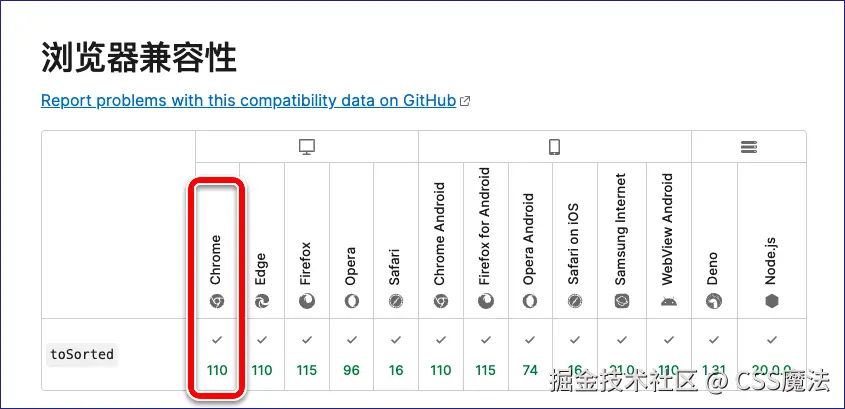Screen dimensions: 845x409
Task: Open Report problems on GitHub link
Action: [x=248, y=101]
